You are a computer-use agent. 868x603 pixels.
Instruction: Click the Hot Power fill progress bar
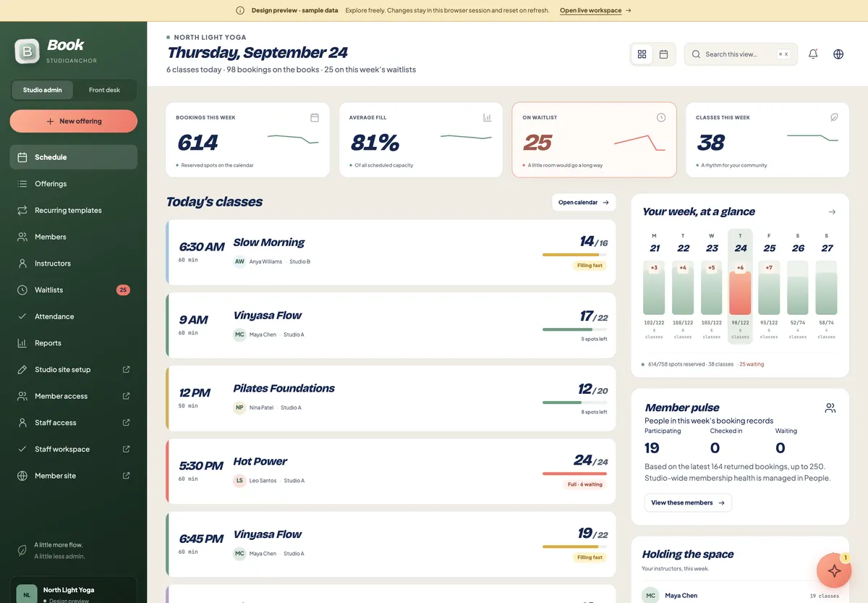coord(575,473)
